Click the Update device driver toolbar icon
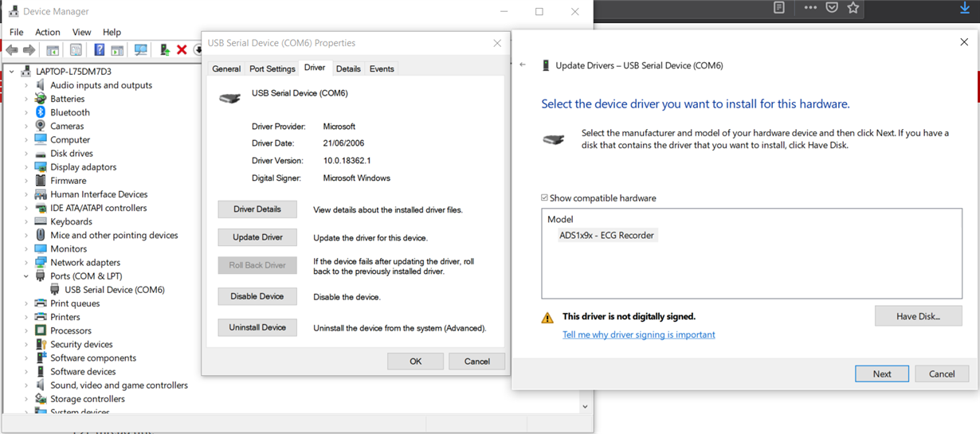Image resolution: width=980 pixels, height=434 pixels. 164,50
